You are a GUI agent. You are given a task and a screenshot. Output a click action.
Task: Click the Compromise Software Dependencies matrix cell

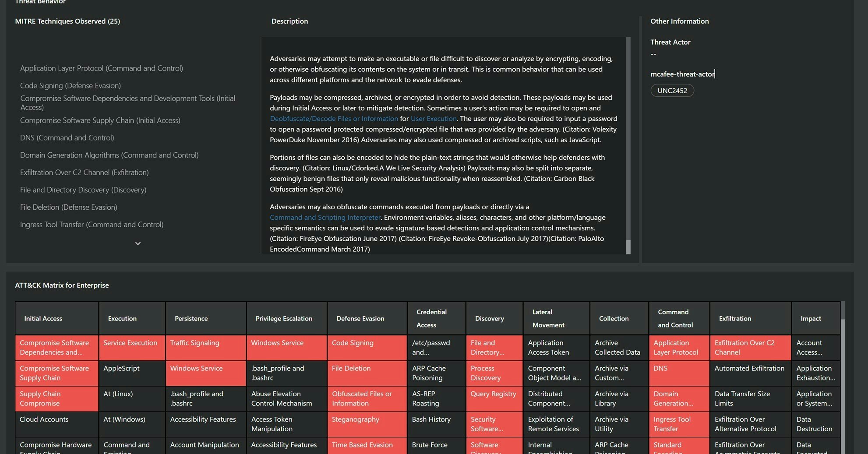tap(57, 348)
